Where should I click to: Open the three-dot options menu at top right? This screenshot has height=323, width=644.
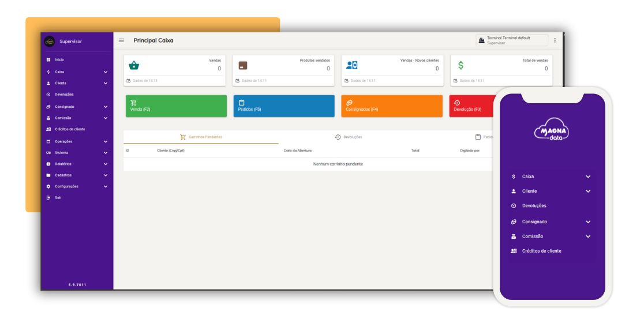[555, 40]
